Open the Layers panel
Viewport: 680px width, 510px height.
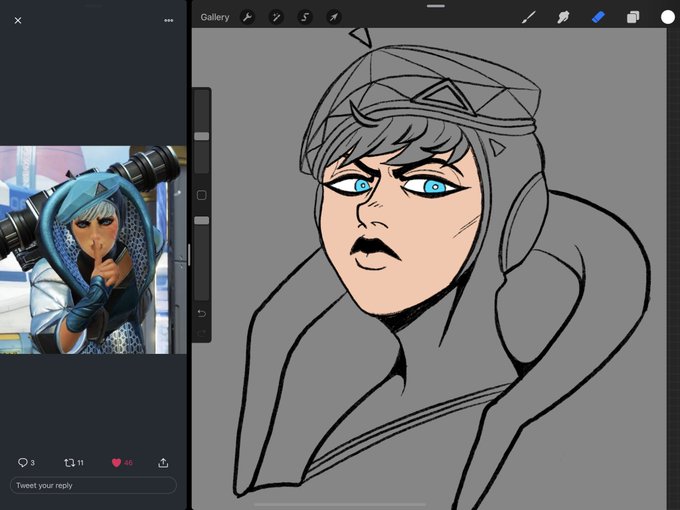pyautogui.click(x=633, y=17)
